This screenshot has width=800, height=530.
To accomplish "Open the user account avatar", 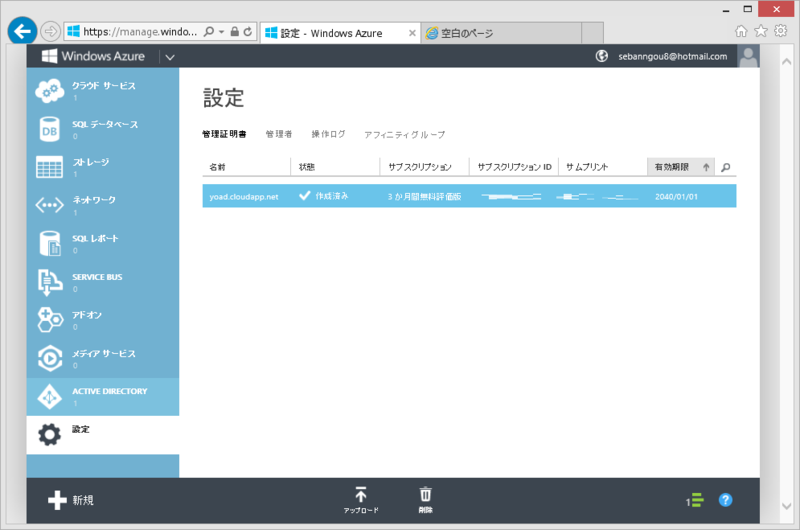I will pos(748,56).
